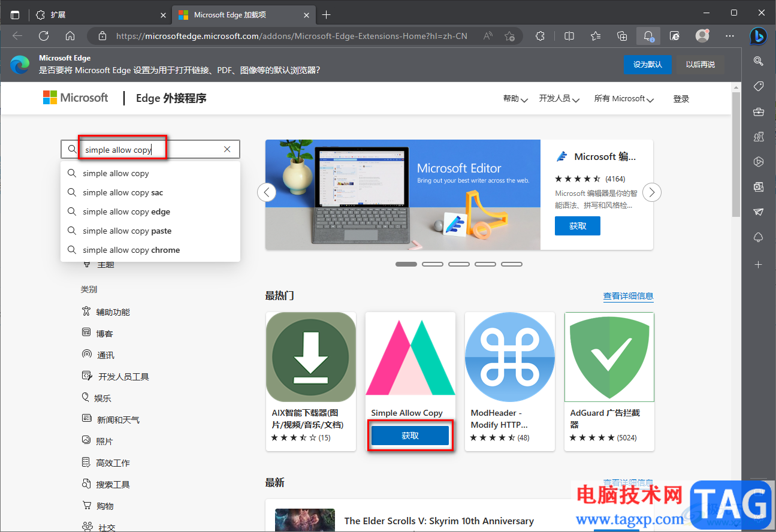Open the Settings and more menu
776x532 pixels.
click(730, 36)
